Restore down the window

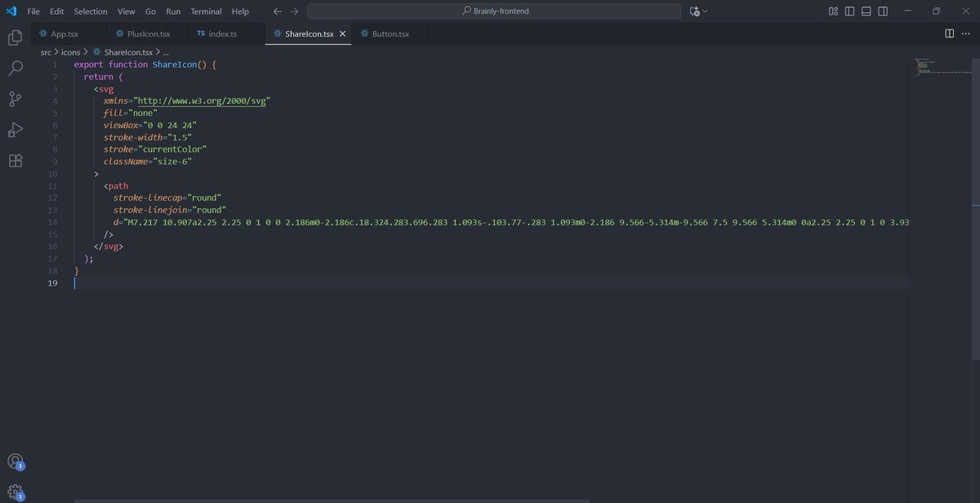click(936, 11)
